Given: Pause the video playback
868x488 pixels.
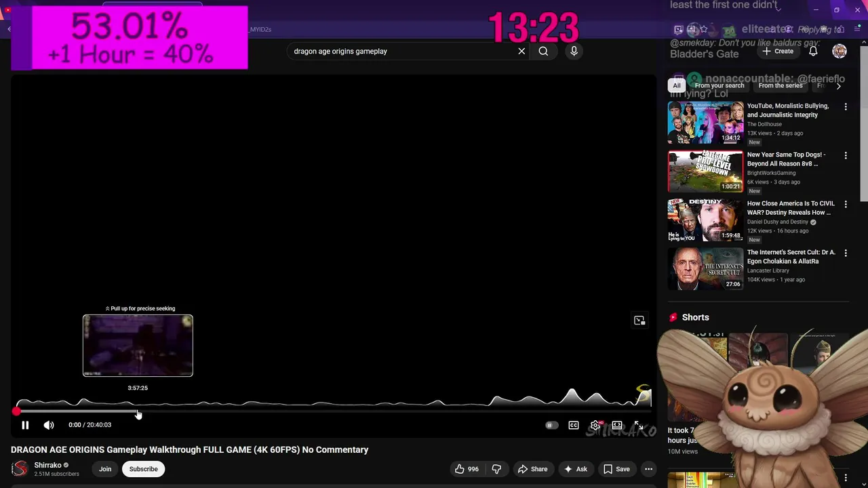Looking at the screenshot, I should point(25,425).
